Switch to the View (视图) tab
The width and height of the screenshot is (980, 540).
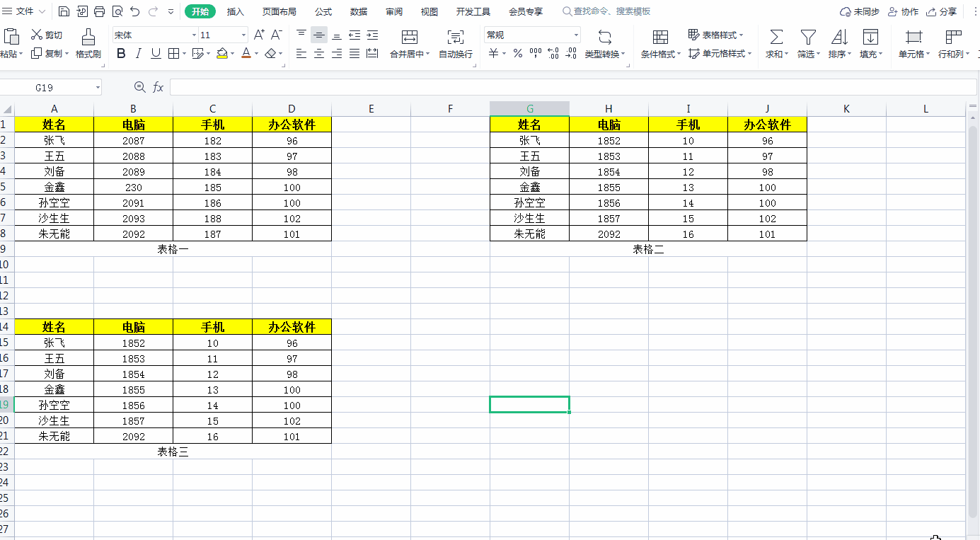pos(430,11)
